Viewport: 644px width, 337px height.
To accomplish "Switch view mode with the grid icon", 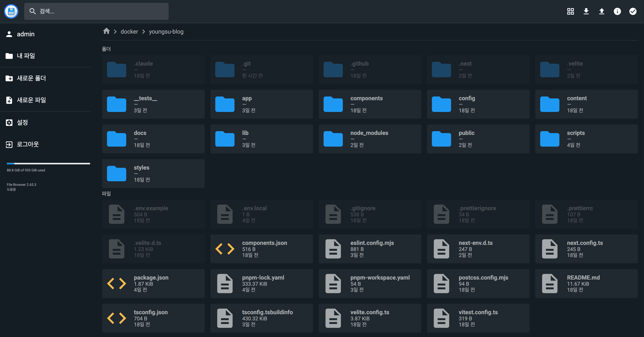I will click(571, 11).
